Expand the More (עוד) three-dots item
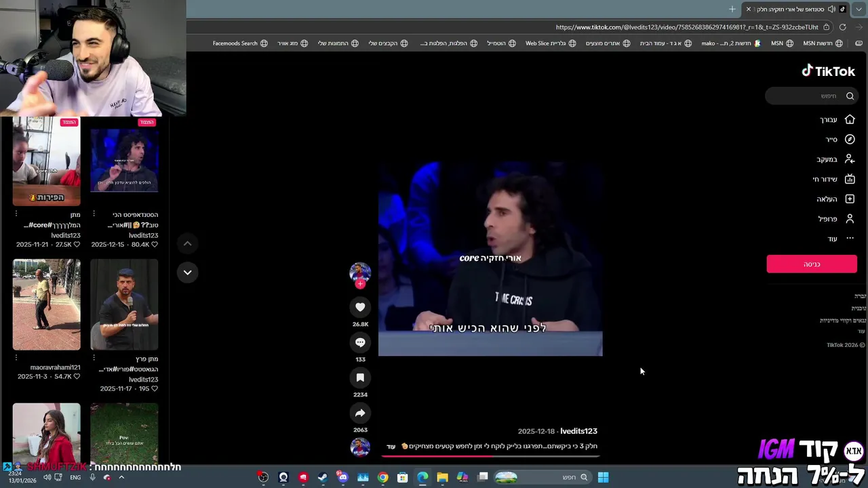Image resolution: width=868 pixels, height=488 pixels. [841, 239]
